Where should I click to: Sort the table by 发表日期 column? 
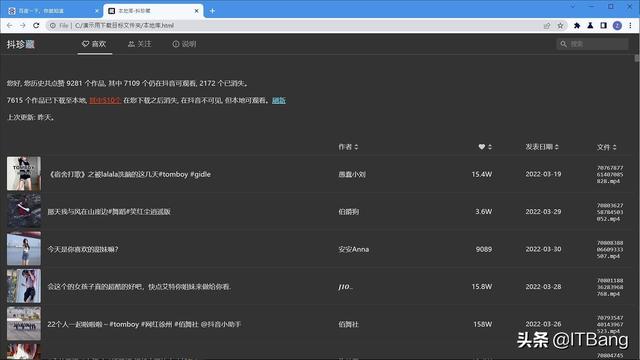pyautogui.click(x=542, y=147)
